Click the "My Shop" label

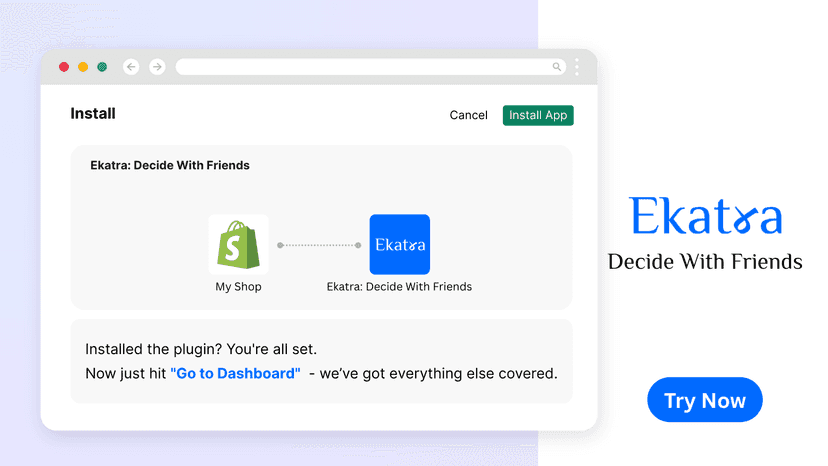pyautogui.click(x=238, y=287)
